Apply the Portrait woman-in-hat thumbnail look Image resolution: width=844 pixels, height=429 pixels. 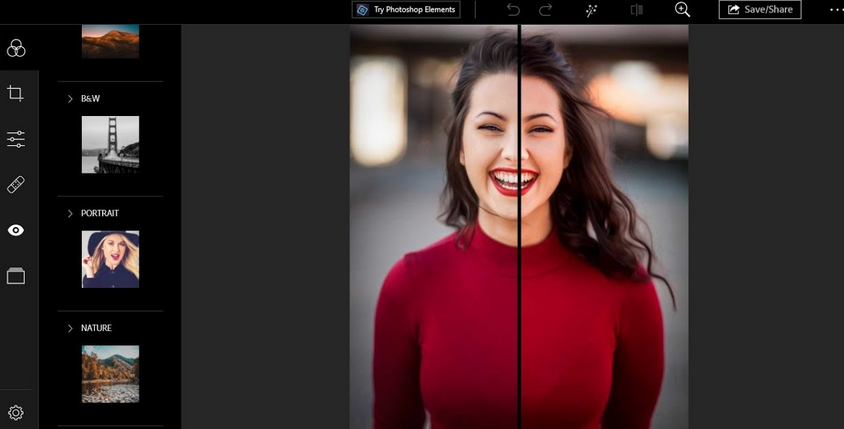click(110, 259)
